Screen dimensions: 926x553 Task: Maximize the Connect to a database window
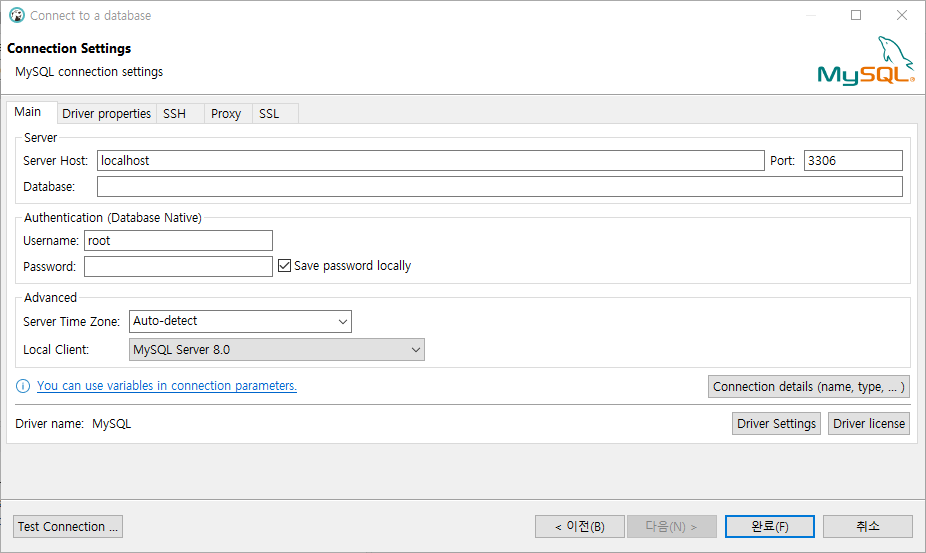856,15
